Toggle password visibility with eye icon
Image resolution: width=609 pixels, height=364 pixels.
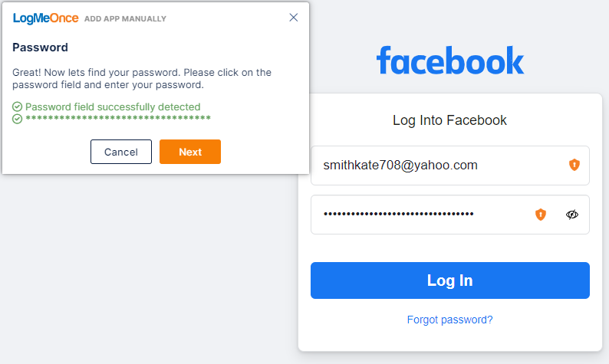571,215
